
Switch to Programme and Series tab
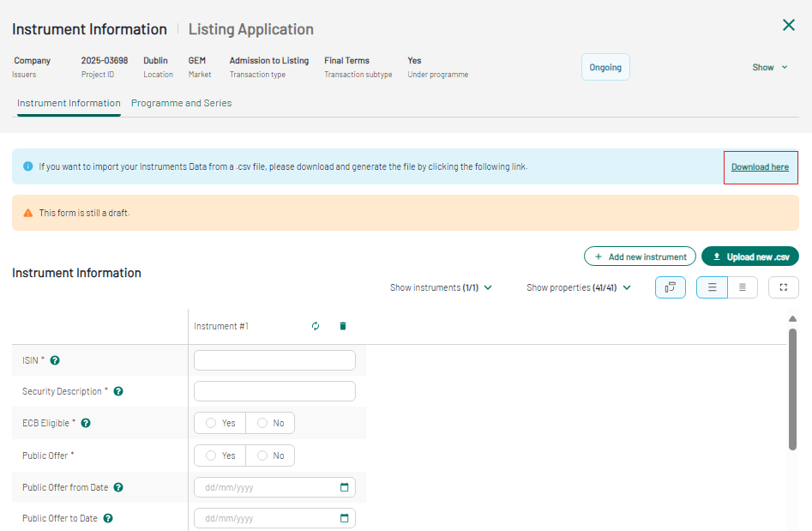coord(181,103)
